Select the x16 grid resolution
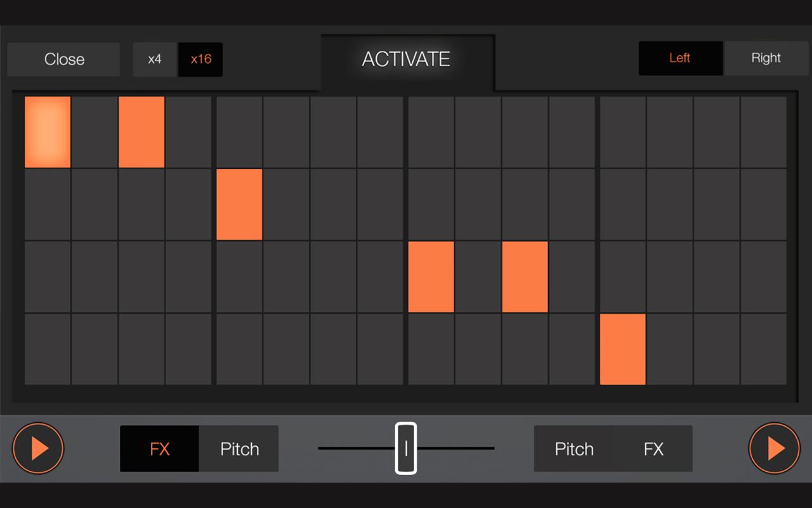812x508 pixels. pyautogui.click(x=200, y=60)
